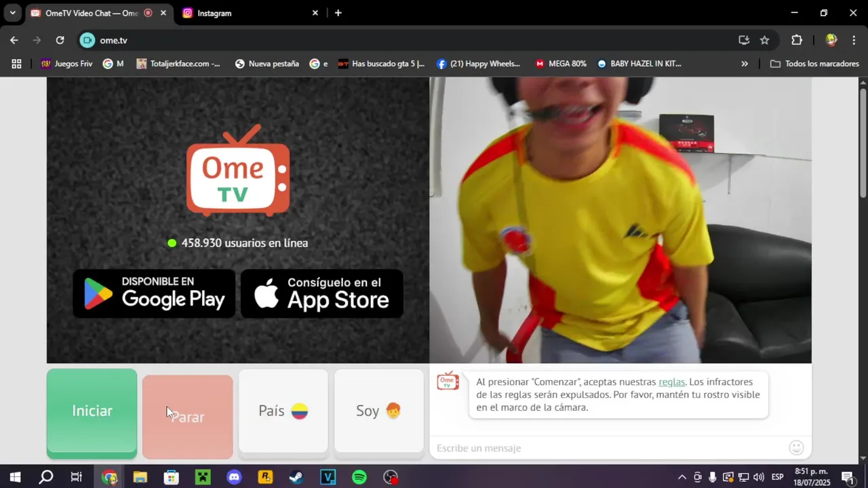868x488 pixels.
Task: Open the Google M bookmark
Action: tap(113, 64)
